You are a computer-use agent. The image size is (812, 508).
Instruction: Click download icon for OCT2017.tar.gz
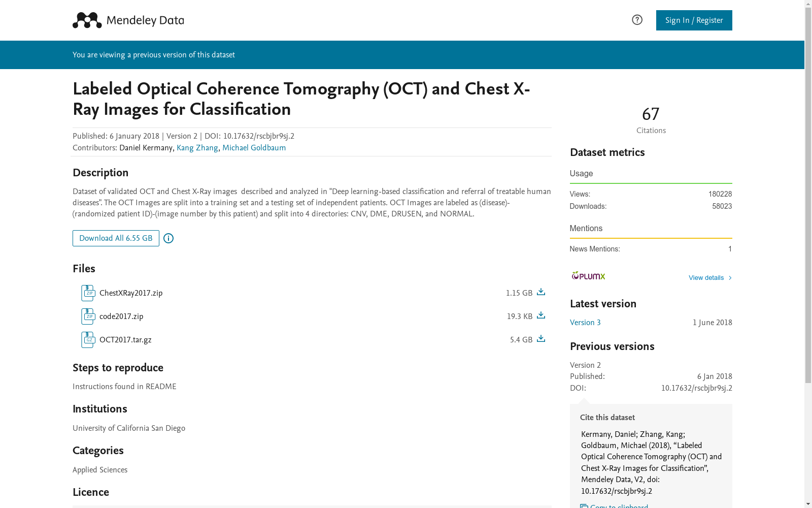541,339
